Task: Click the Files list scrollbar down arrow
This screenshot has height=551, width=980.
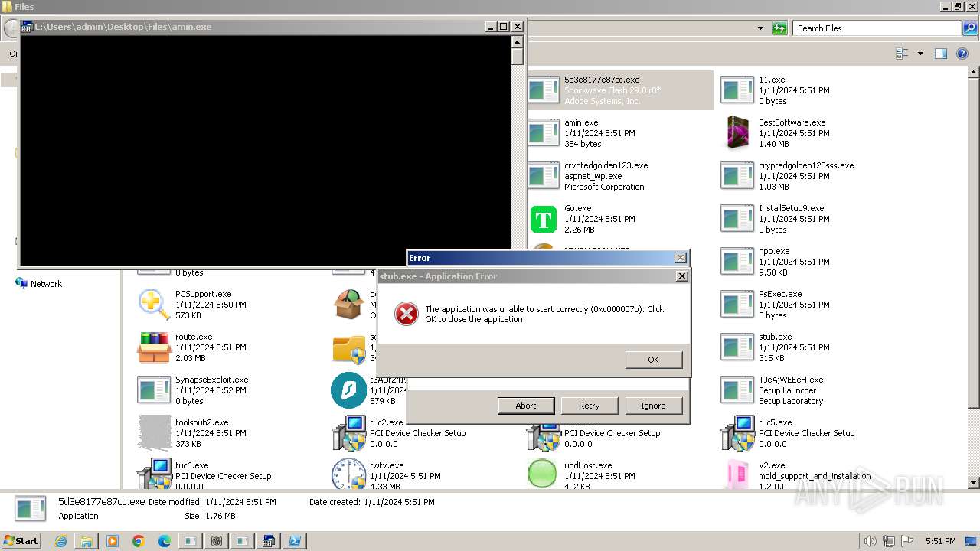Action: click(x=974, y=483)
